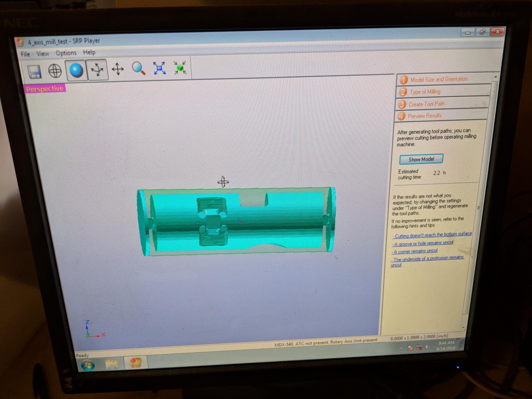The image size is (532, 399).
Task: Click the side panel vertical scrollbar
Action: point(479,208)
